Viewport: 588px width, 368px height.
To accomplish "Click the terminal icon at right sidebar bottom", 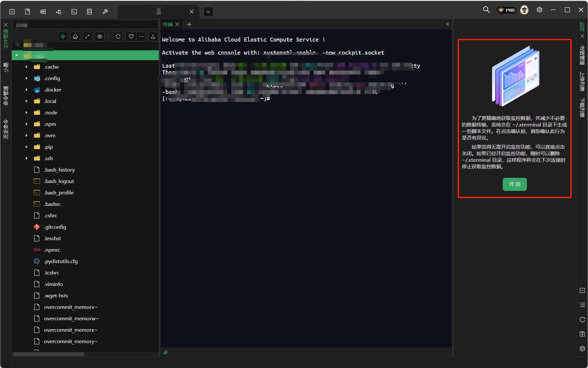I will click(x=582, y=291).
